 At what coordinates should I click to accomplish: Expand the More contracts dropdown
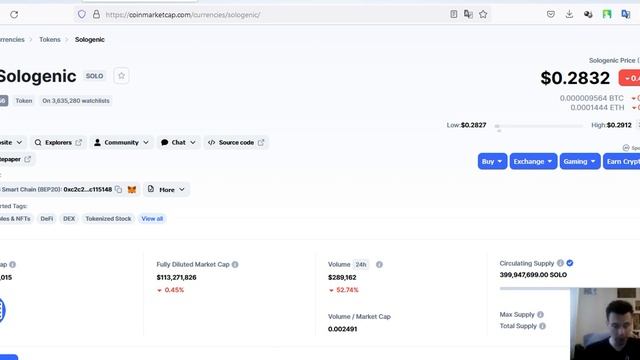coord(167,189)
